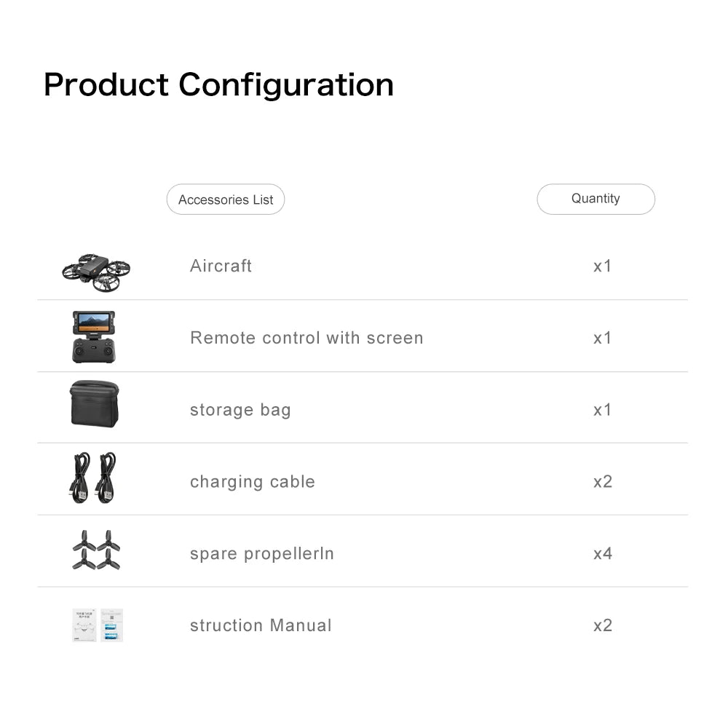Click the Aircraft x1 quantity value

point(602,266)
